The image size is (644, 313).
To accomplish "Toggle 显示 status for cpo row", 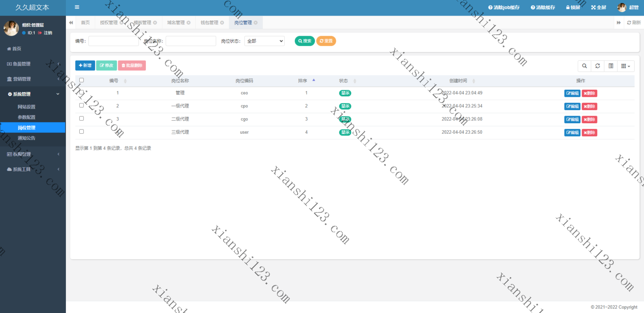I will pos(345,106).
